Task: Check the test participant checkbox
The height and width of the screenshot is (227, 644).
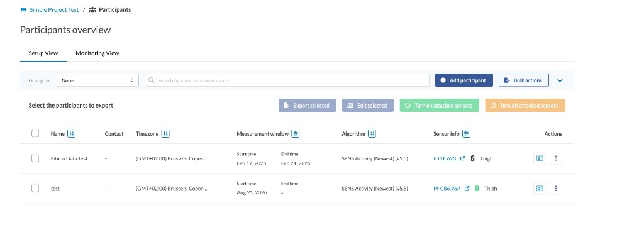Action: 35,189
